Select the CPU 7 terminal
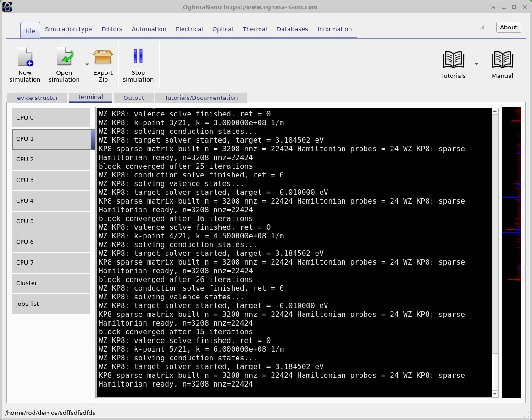The height and width of the screenshot is (420, 532). coord(51,263)
